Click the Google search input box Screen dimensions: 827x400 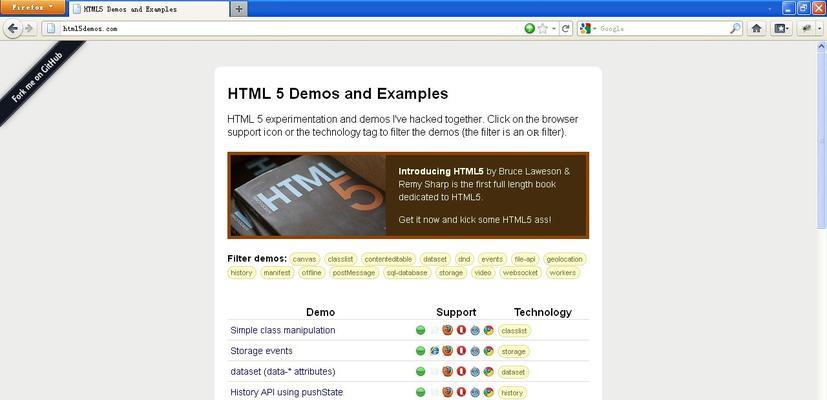pyautogui.click(x=663, y=29)
